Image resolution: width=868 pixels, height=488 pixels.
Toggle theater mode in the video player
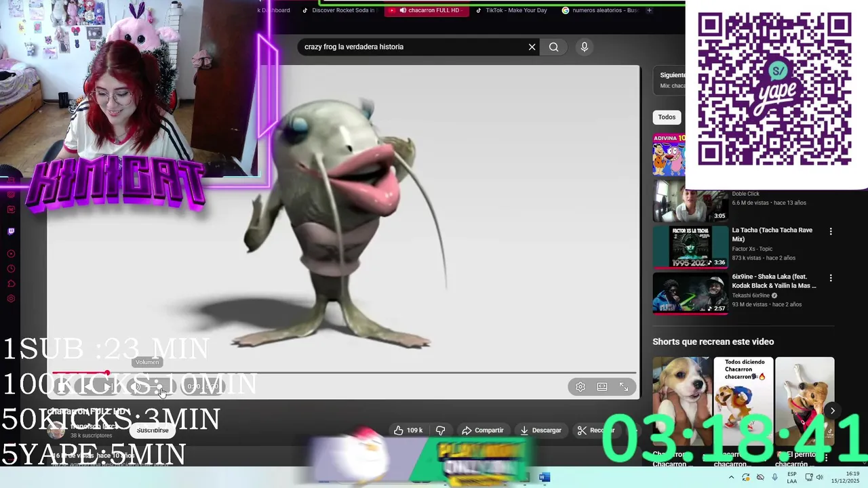(x=602, y=386)
